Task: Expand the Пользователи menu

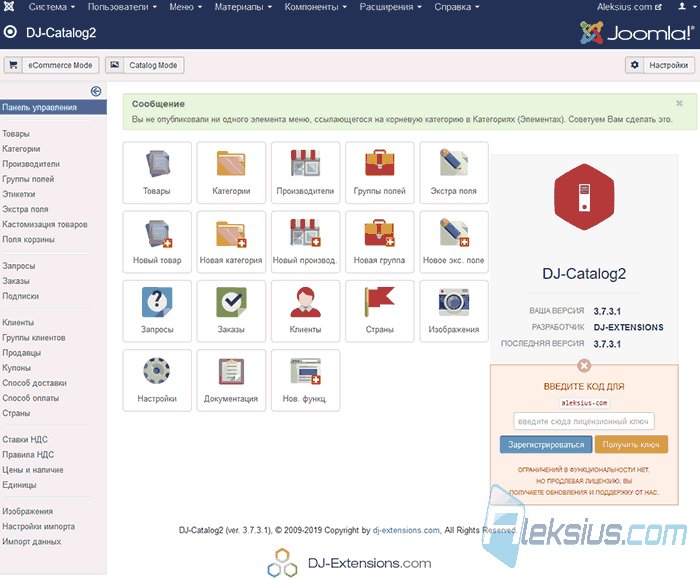Action: (122, 7)
